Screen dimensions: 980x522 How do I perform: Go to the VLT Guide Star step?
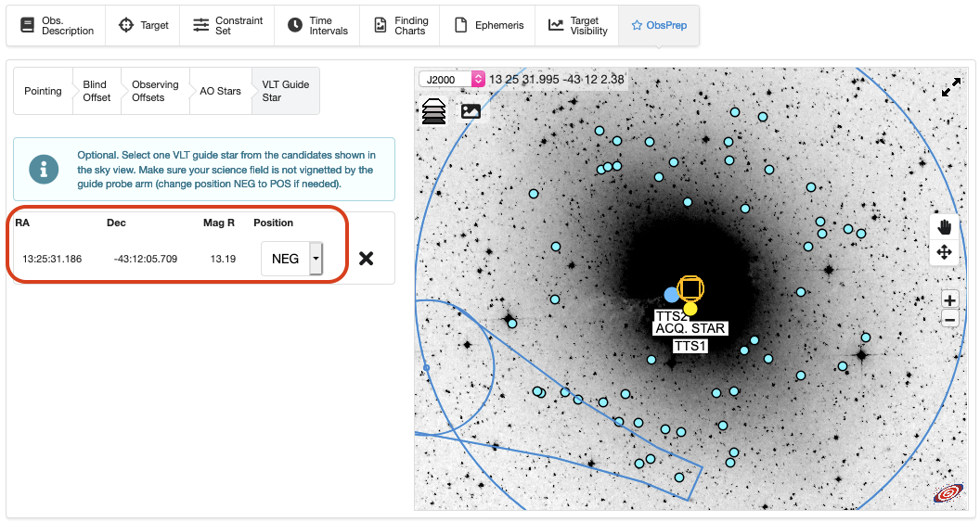(286, 91)
